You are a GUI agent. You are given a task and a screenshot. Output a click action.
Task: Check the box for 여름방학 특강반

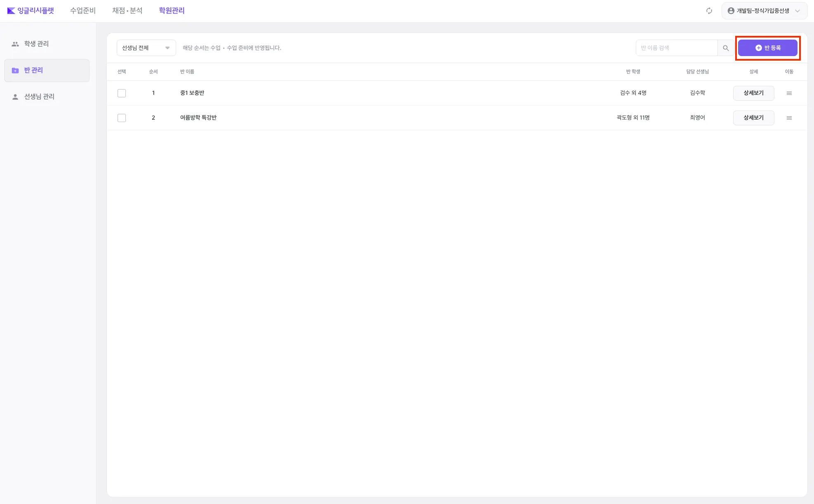(x=122, y=118)
